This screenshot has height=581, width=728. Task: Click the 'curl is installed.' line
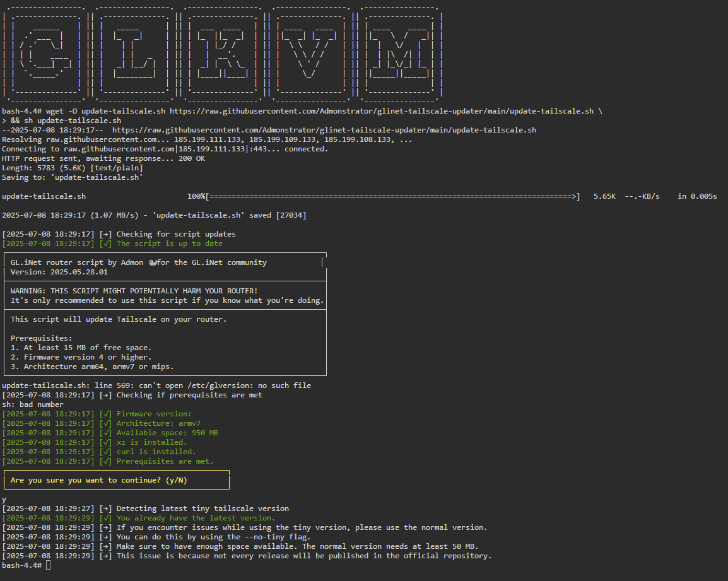pos(99,452)
